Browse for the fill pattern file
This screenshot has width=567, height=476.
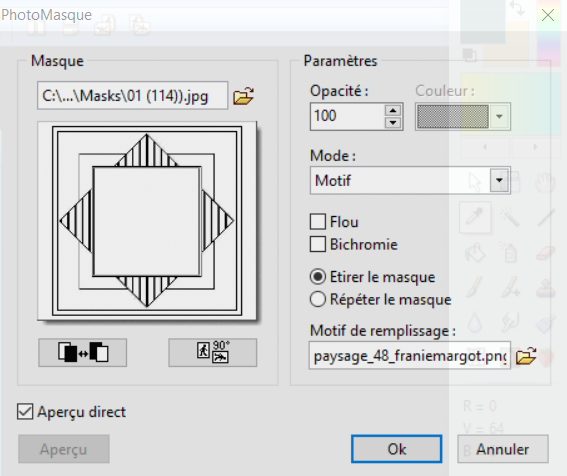(x=526, y=356)
